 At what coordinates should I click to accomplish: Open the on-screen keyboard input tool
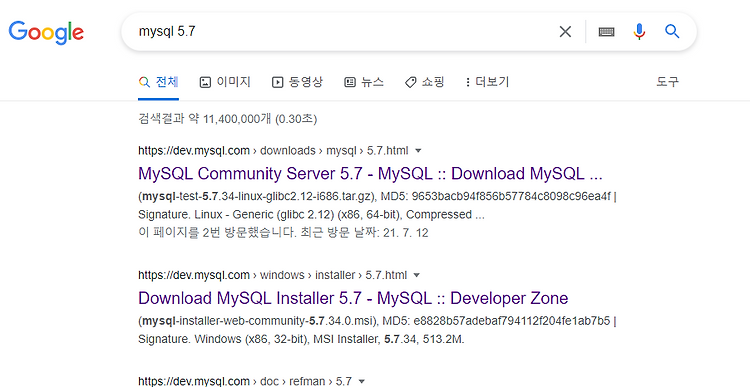pyautogui.click(x=607, y=32)
